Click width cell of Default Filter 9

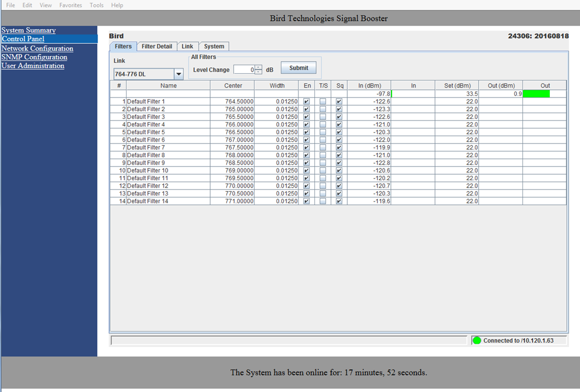point(277,163)
